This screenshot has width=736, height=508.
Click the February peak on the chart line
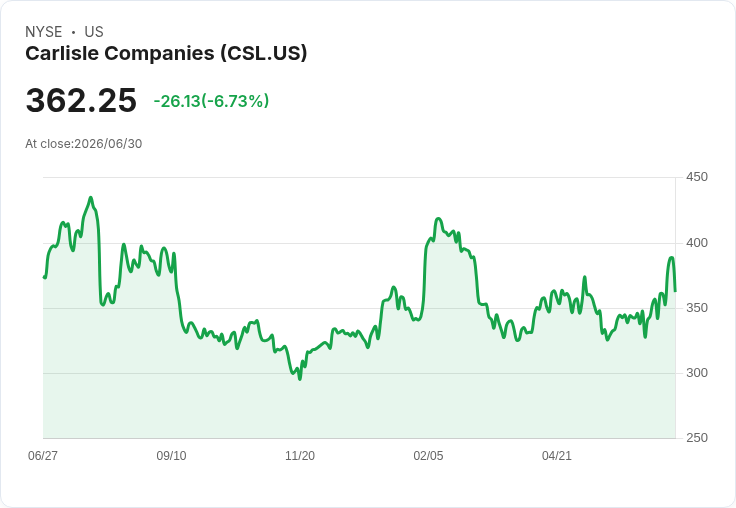438,218
